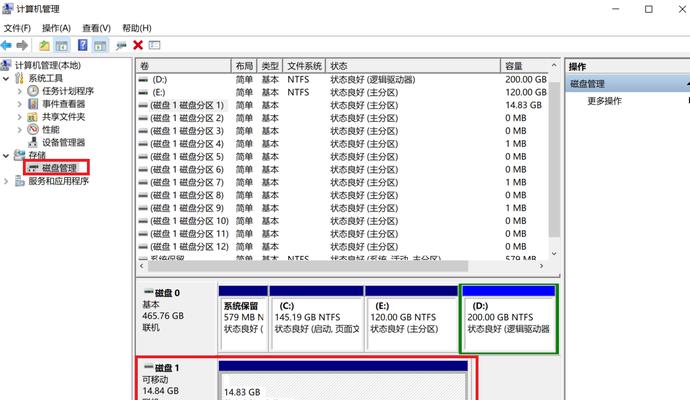The width and height of the screenshot is (690, 400).
Task: Expand the 性能 node
Action: (x=19, y=130)
